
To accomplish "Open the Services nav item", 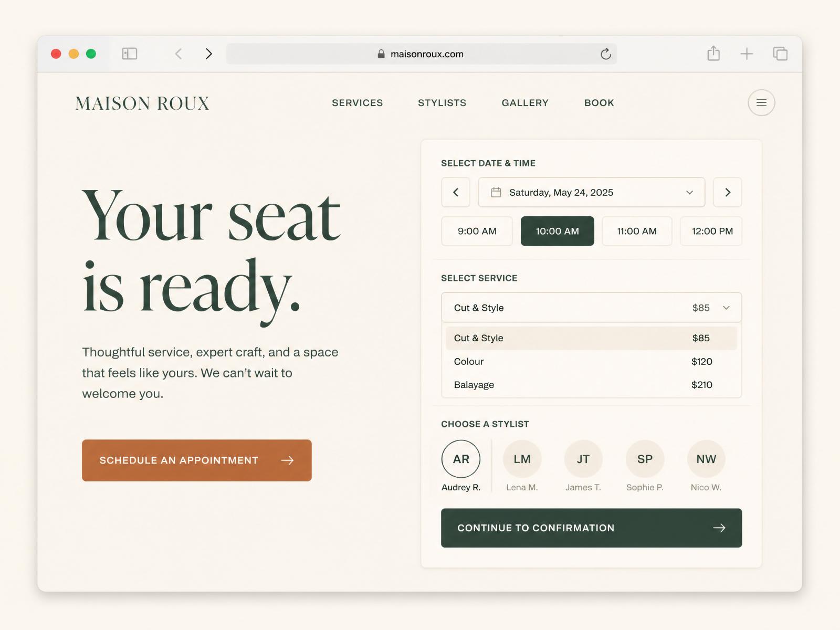I will point(358,103).
